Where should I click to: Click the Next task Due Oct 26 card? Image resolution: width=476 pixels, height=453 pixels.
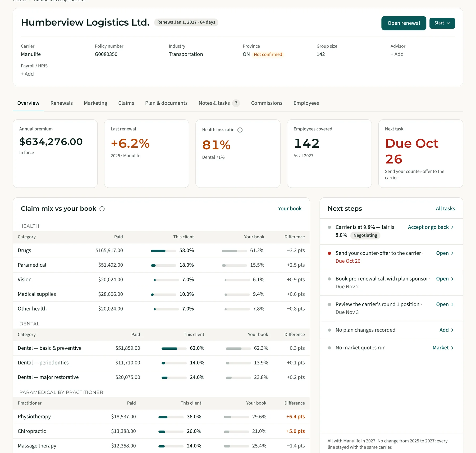(x=420, y=154)
